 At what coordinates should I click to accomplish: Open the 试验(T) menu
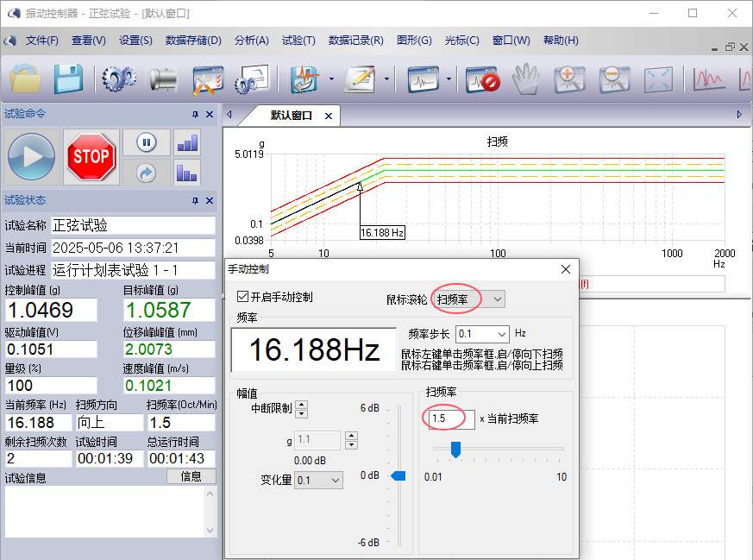click(298, 41)
